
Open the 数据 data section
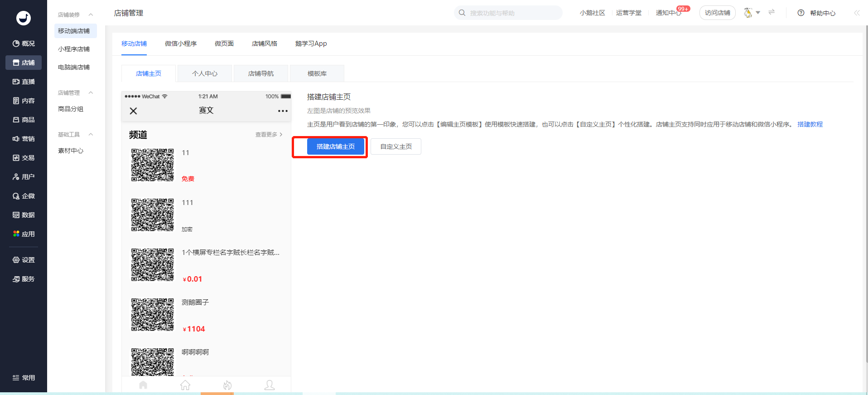(24, 215)
